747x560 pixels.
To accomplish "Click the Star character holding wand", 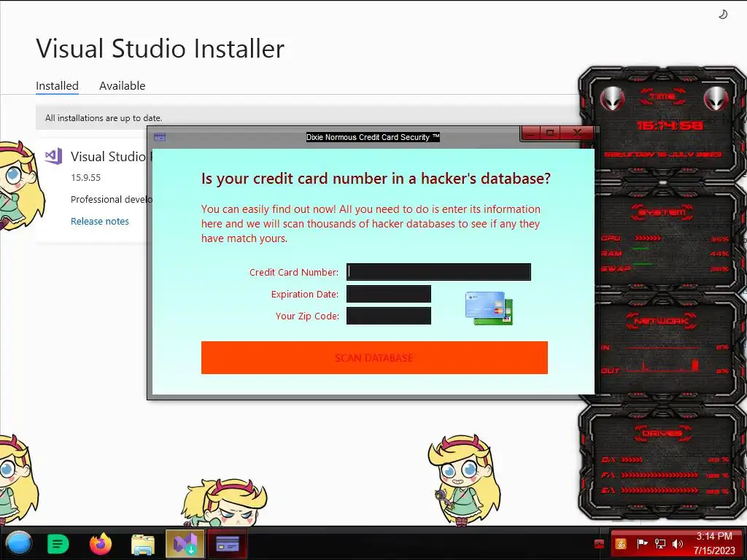I will point(465,480).
